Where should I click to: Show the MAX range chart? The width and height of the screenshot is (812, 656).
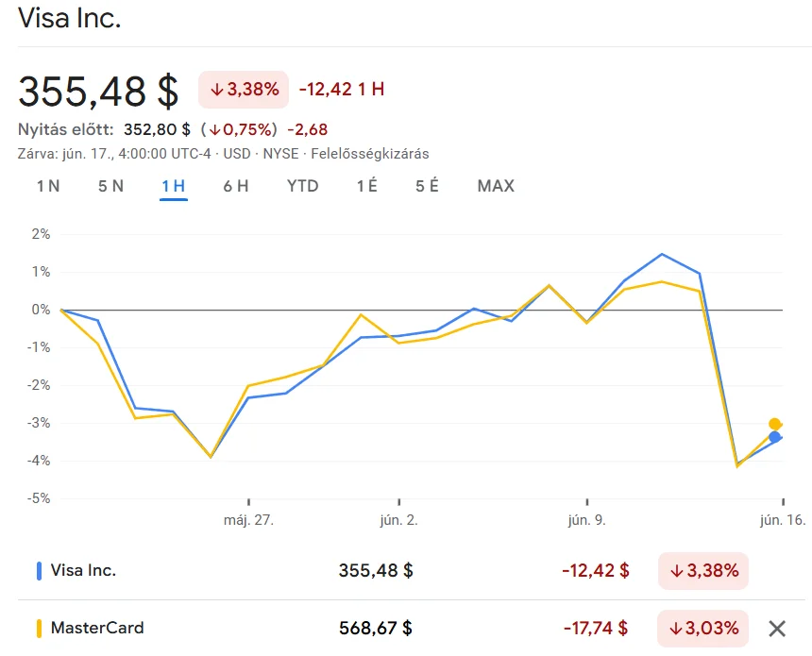(x=496, y=186)
